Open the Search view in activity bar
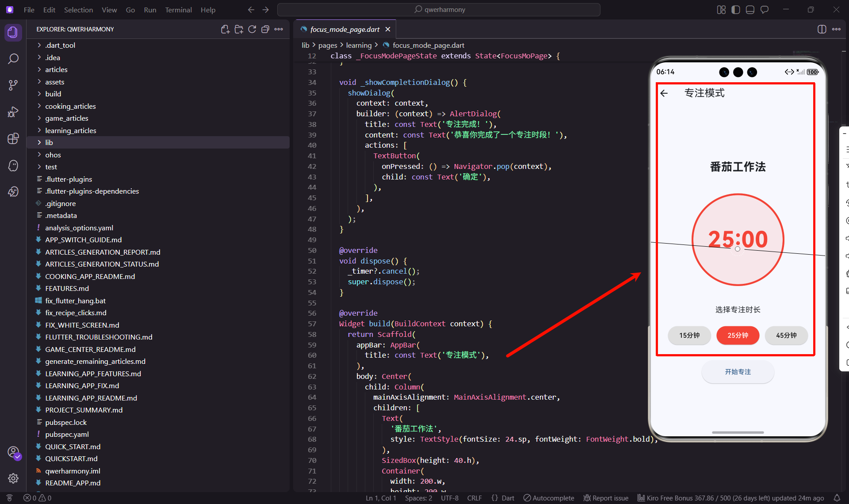Viewport: 849px width, 504px height. pos(13,59)
